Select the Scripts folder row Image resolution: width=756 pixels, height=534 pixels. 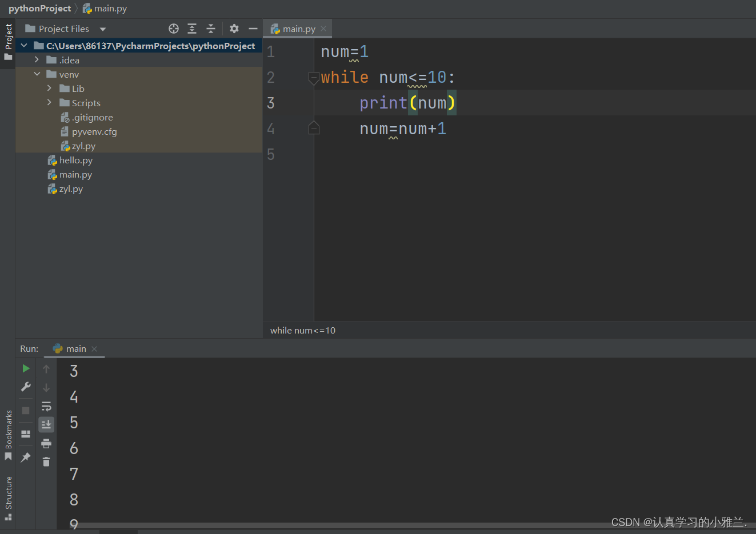(x=139, y=103)
